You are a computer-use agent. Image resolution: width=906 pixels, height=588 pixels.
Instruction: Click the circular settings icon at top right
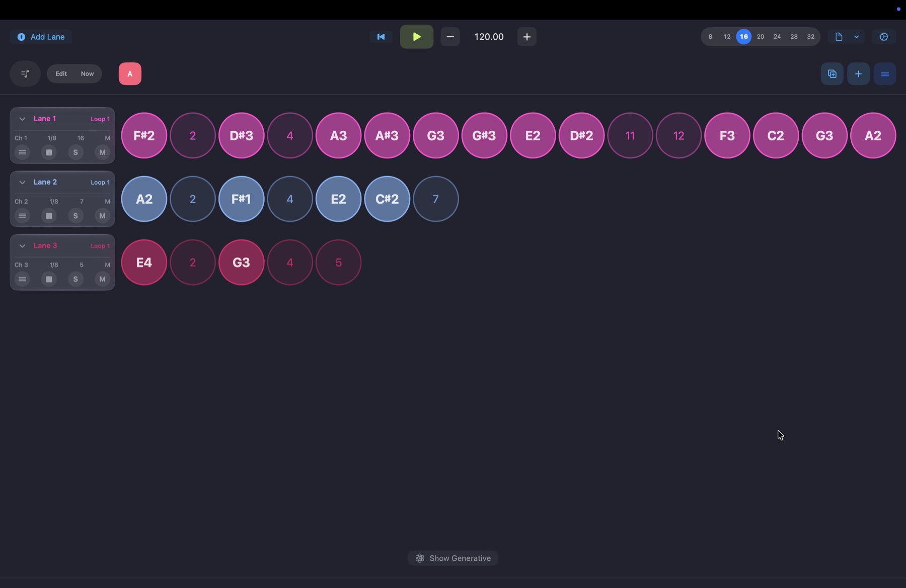(884, 37)
